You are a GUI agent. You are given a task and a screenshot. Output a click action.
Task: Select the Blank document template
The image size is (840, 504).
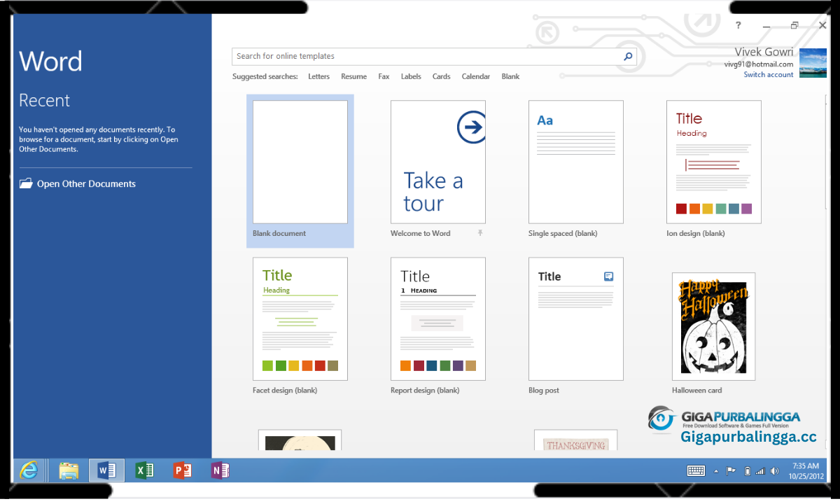click(300, 171)
